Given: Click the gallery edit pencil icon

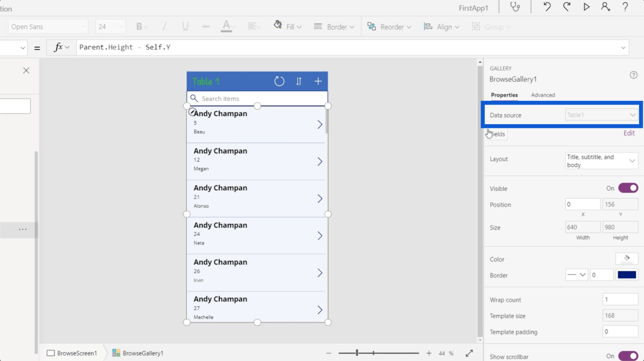Looking at the screenshot, I should tap(192, 112).
